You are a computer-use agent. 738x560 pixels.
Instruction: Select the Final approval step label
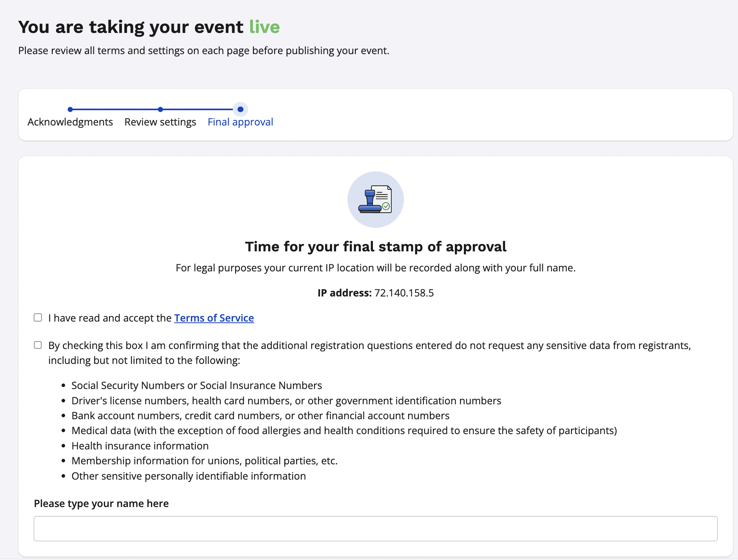(240, 122)
